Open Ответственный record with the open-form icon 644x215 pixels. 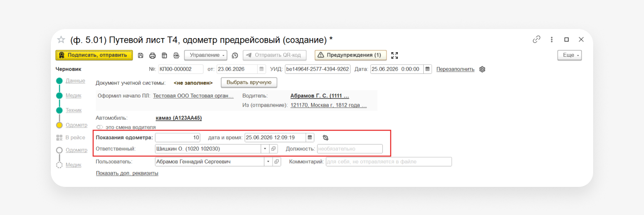tap(273, 148)
